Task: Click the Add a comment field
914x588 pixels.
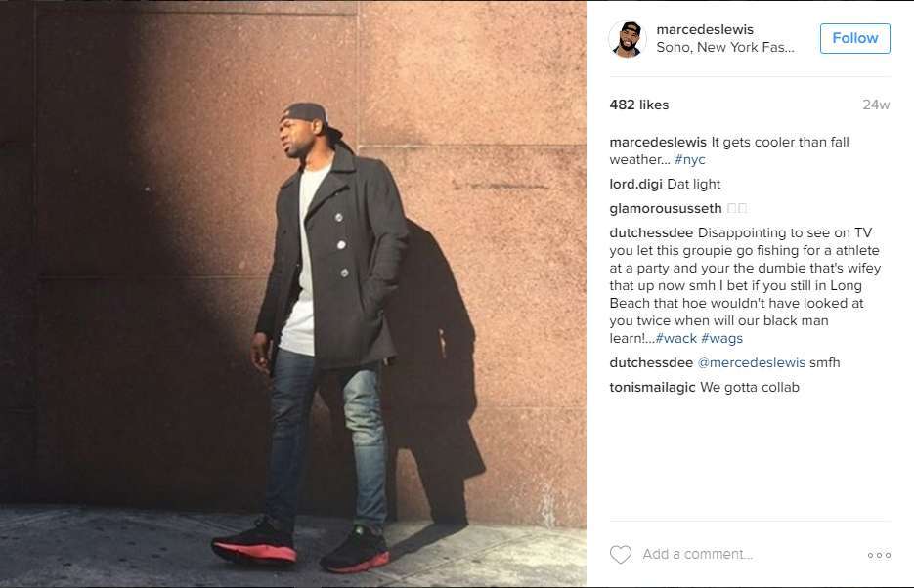Action: tap(749, 554)
